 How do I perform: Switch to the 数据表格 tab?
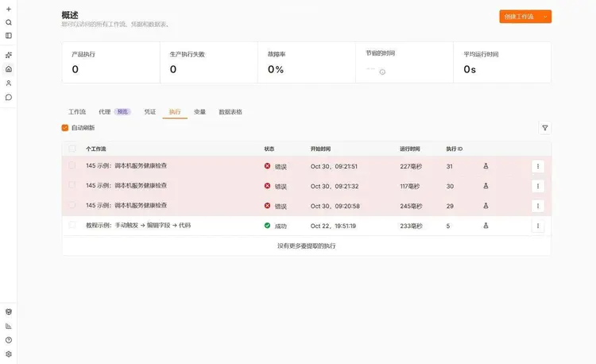click(x=230, y=112)
